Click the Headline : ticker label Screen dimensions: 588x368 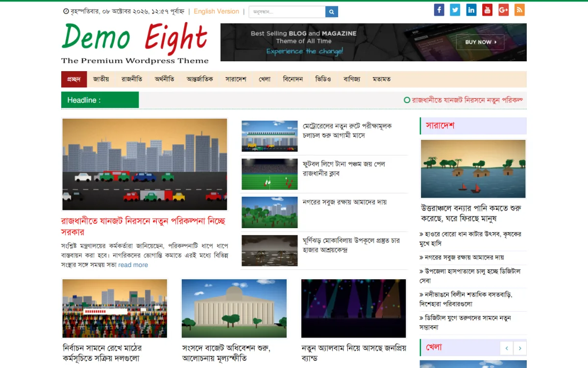click(100, 100)
